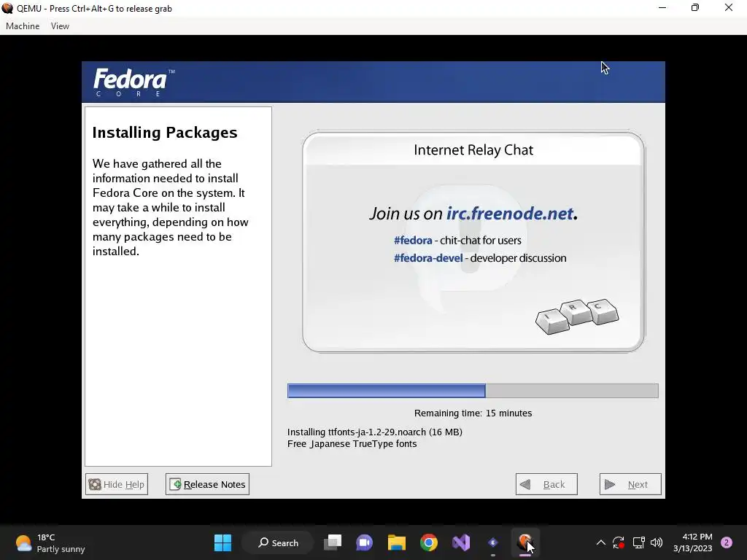Image resolution: width=747 pixels, height=560 pixels.
Task: Click the sync status tray icon
Action: coord(619,542)
